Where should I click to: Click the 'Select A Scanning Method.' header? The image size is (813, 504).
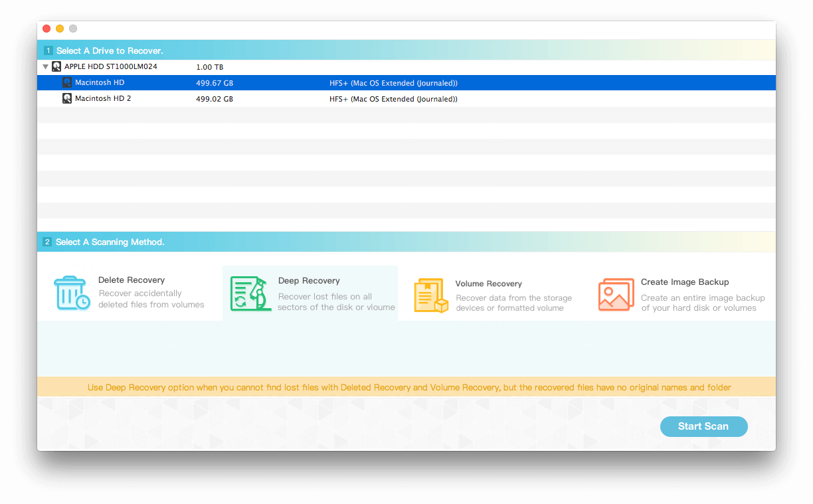[110, 242]
